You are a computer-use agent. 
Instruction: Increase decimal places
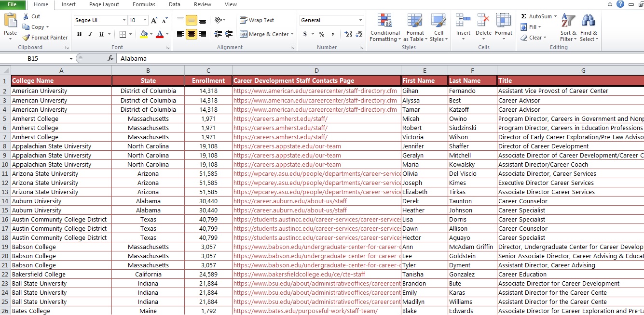348,34
